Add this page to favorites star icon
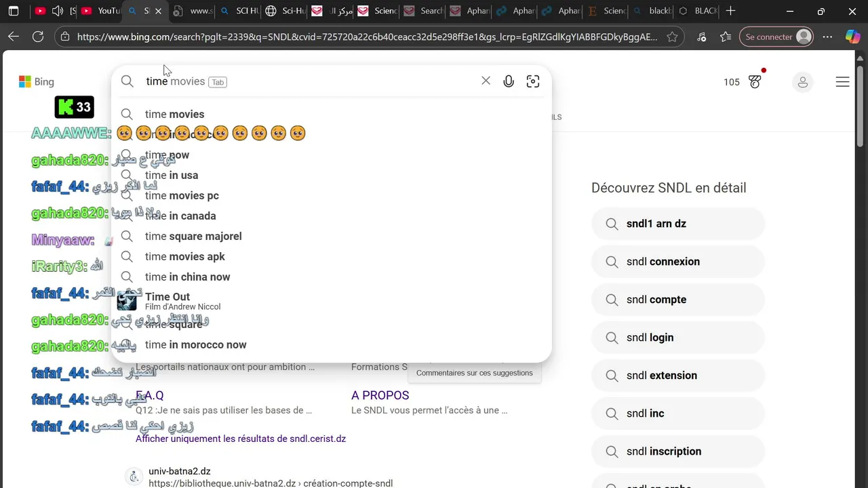This screenshot has width=868, height=488. 672,37
